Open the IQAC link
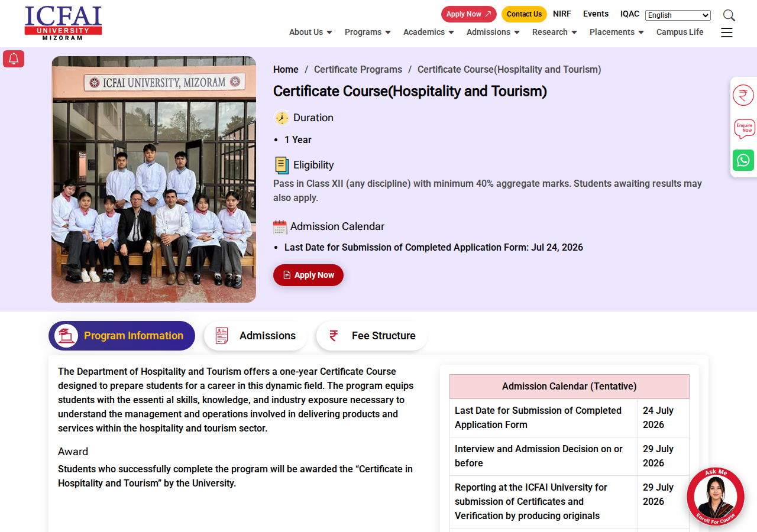Viewport: 757px width, 532px height. 630,14
